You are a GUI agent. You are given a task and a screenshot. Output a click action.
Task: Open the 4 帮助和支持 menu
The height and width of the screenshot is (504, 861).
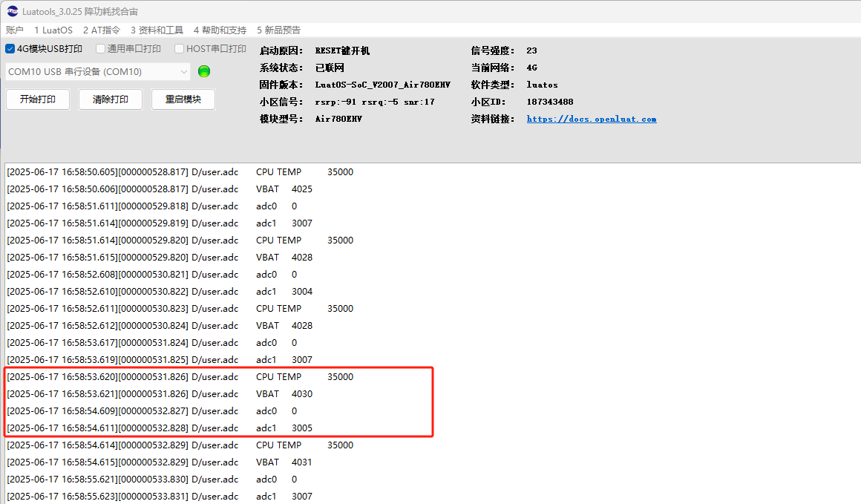(220, 30)
